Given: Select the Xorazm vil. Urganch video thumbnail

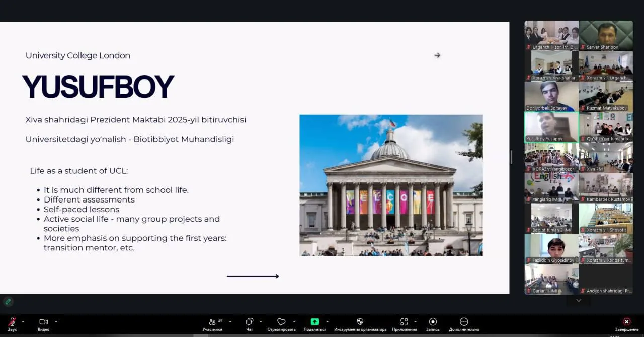Looking at the screenshot, I should pos(606,66).
